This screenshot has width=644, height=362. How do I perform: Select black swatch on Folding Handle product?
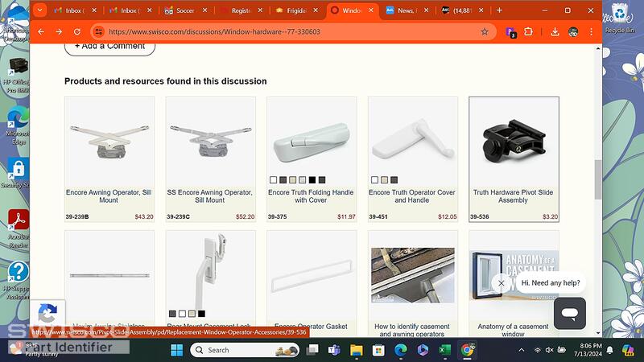(x=312, y=179)
